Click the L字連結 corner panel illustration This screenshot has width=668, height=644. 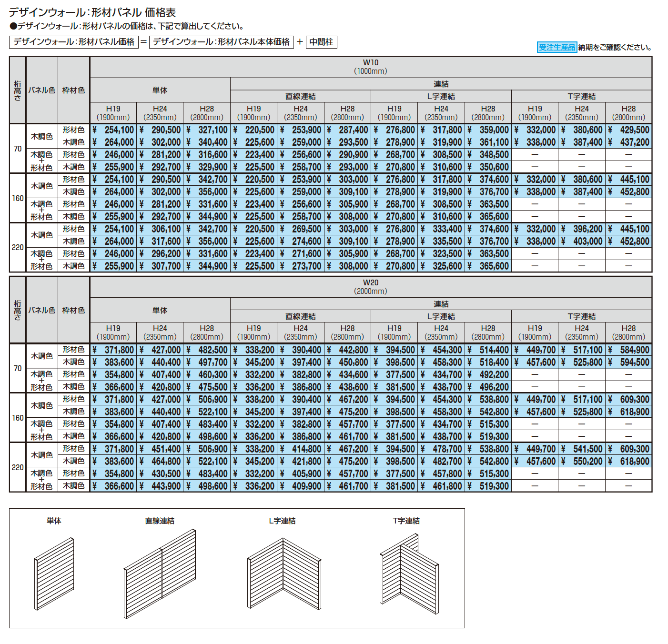(x=284, y=574)
